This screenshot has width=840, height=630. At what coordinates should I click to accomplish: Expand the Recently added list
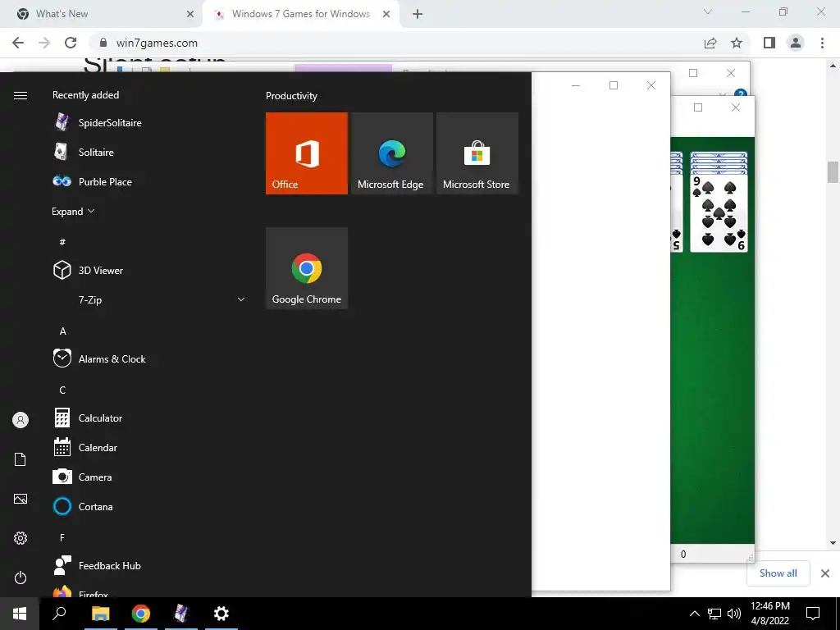73,212
